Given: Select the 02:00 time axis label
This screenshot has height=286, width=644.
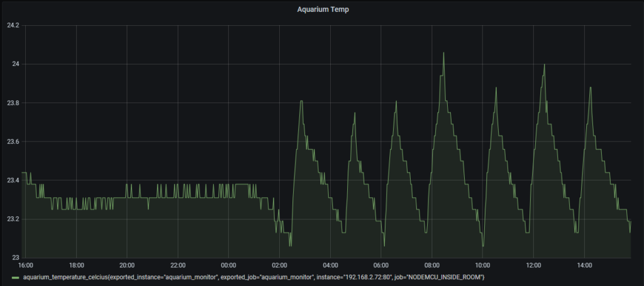Looking at the screenshot, I should pyautogui.click(x=279, y=265).
